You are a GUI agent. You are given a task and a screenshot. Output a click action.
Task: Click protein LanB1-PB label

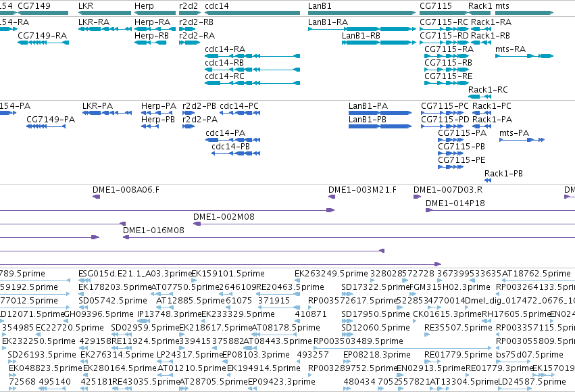click(x=367, y=120)
